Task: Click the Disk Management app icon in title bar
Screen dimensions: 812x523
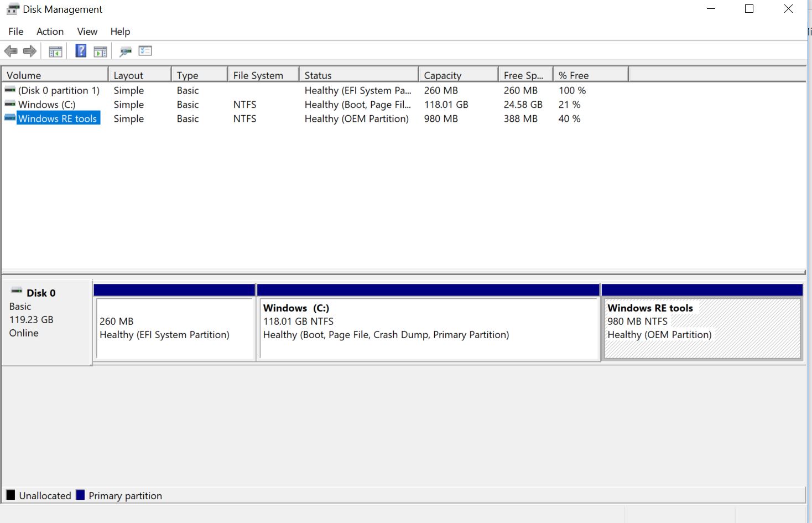Action: tap(12, 9)
